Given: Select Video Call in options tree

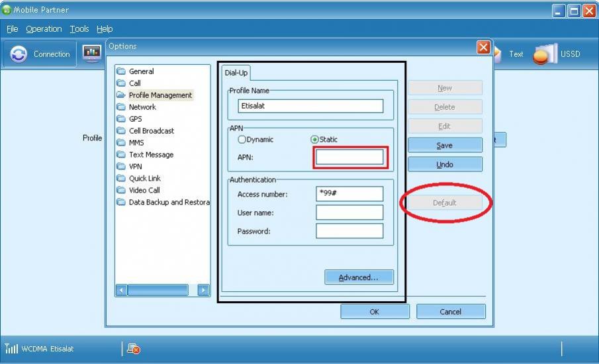Looking at the screenshot, I should tap(144, 190).
